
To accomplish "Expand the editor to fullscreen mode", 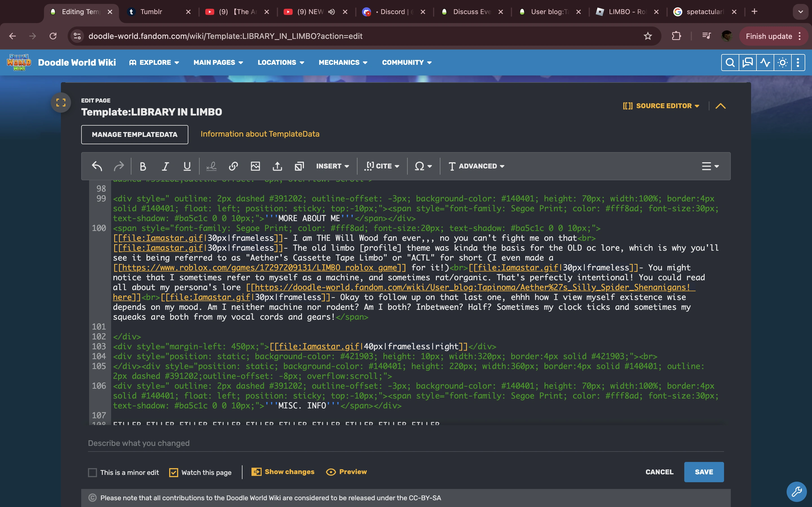I will point(61,102).
